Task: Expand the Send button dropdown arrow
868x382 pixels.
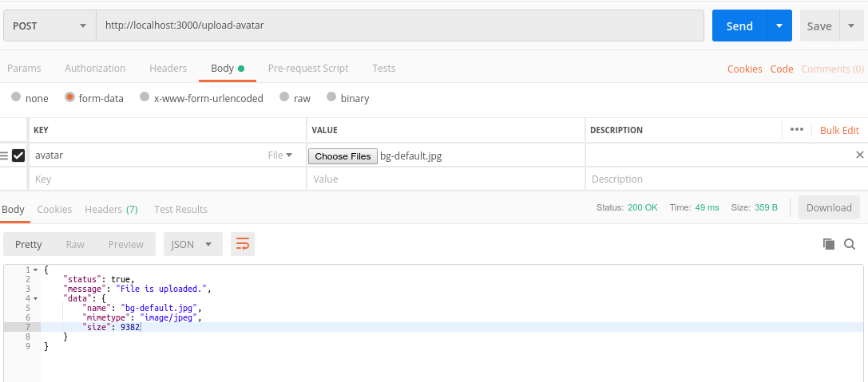Action: pyautogui.click(x=779, y=26)
